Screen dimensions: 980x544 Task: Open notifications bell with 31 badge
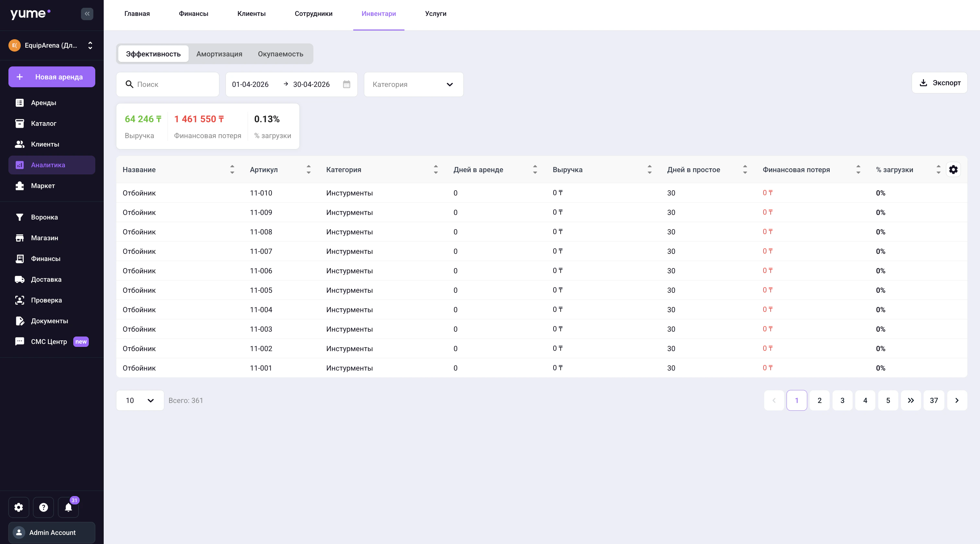[68, 507]
